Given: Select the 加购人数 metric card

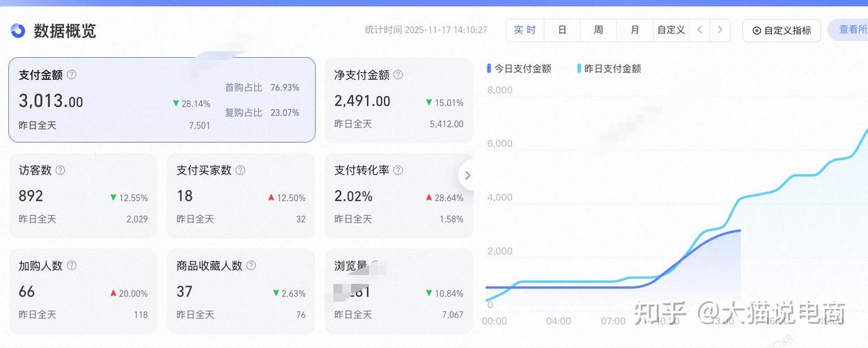Looking at the screenshot, I should (x=83, y=291).
